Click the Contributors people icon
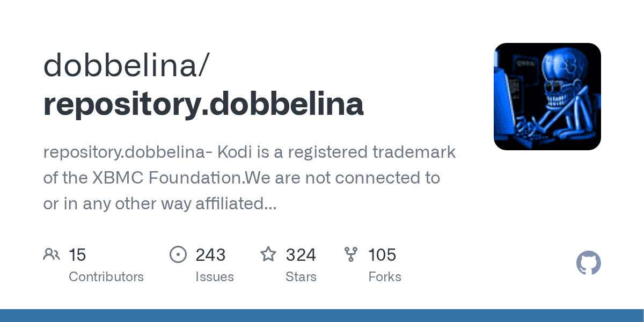This screenshot has width=644, height=322. [52, 254]
